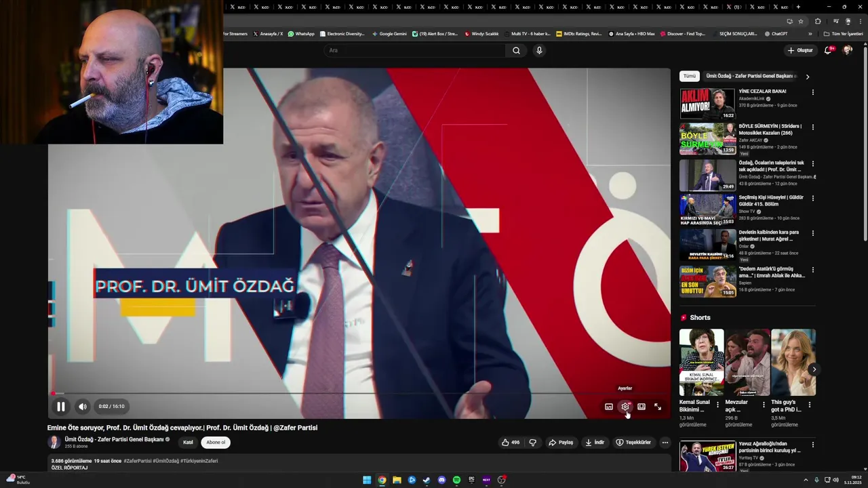Image resolution: width=868 pixels, height=488 pixels.
Task: Like the video (496 thumbs up)
Action: [x=510, y=443]
